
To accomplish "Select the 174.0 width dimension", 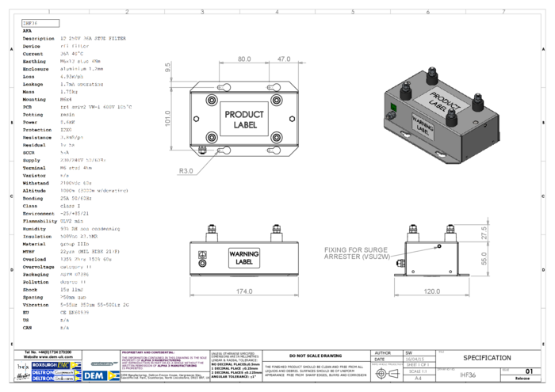I will (244, 291).
